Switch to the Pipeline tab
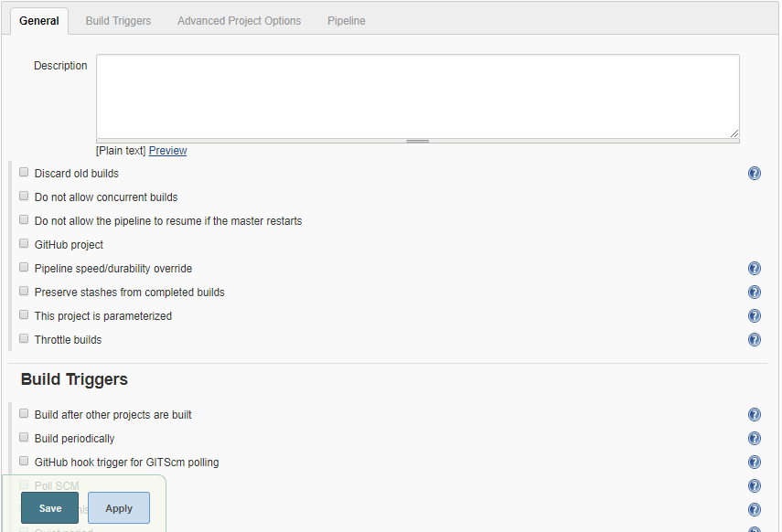Screen dimensions: 782x532 [x=346, y=20]
